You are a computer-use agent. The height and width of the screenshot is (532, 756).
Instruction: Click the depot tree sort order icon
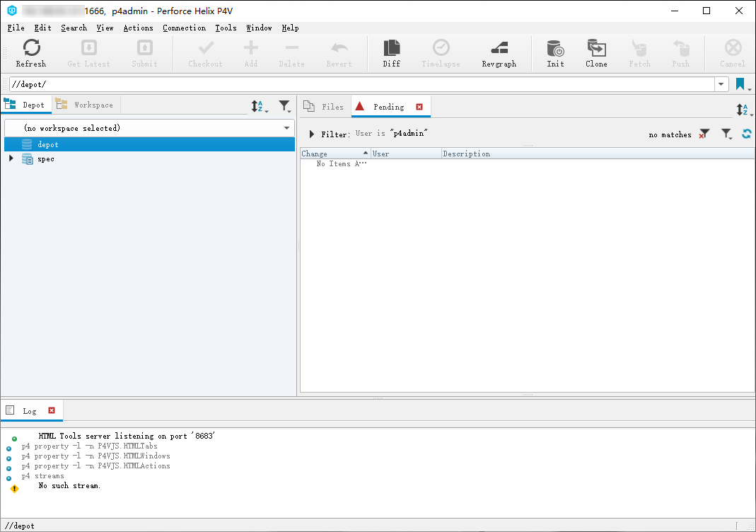(259, 106)
